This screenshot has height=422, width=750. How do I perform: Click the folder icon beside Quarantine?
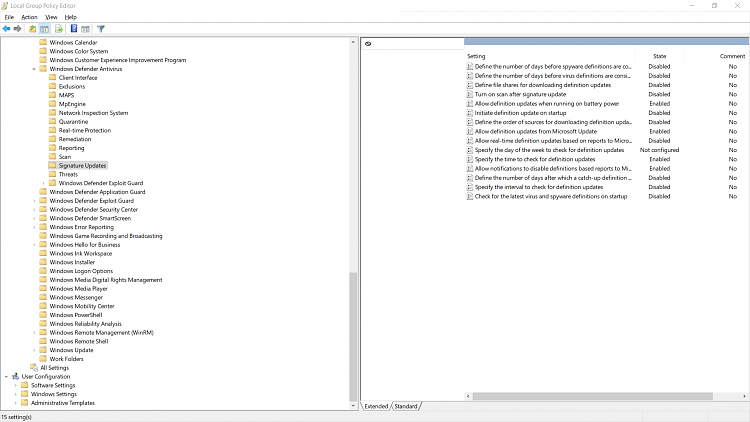(53, 122)
